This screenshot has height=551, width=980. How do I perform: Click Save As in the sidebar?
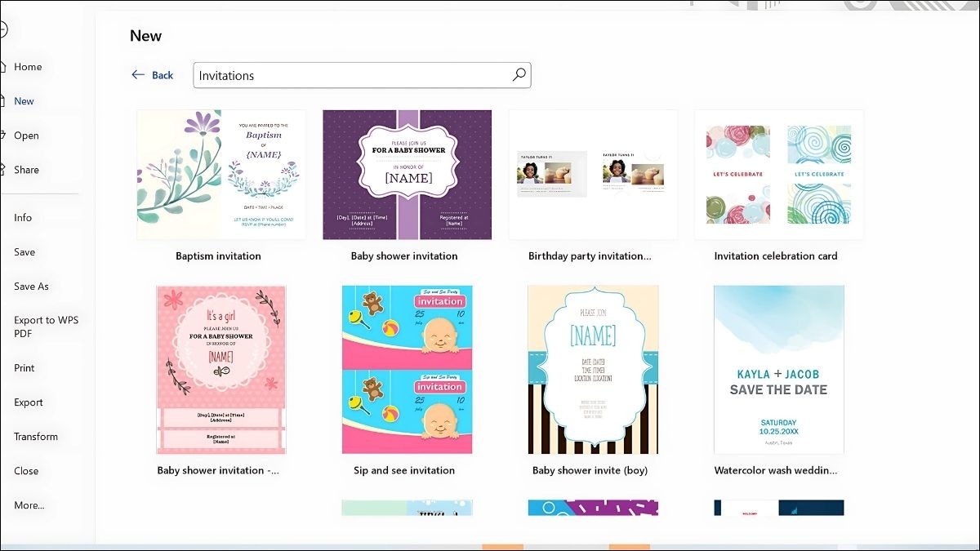coord(31,286)
